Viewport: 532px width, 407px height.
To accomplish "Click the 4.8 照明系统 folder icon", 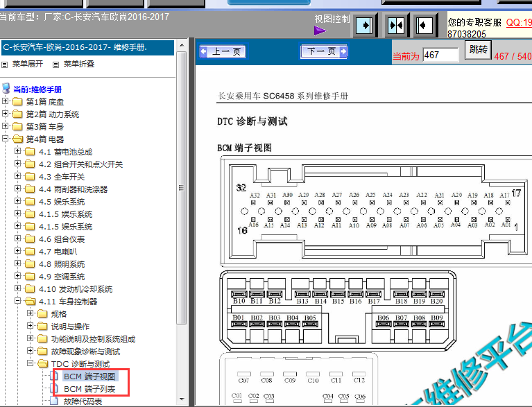I will [30, 263].
